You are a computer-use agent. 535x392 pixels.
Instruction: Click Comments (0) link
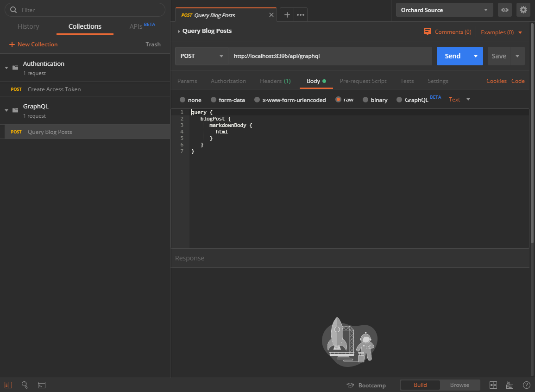coord(453,32)
